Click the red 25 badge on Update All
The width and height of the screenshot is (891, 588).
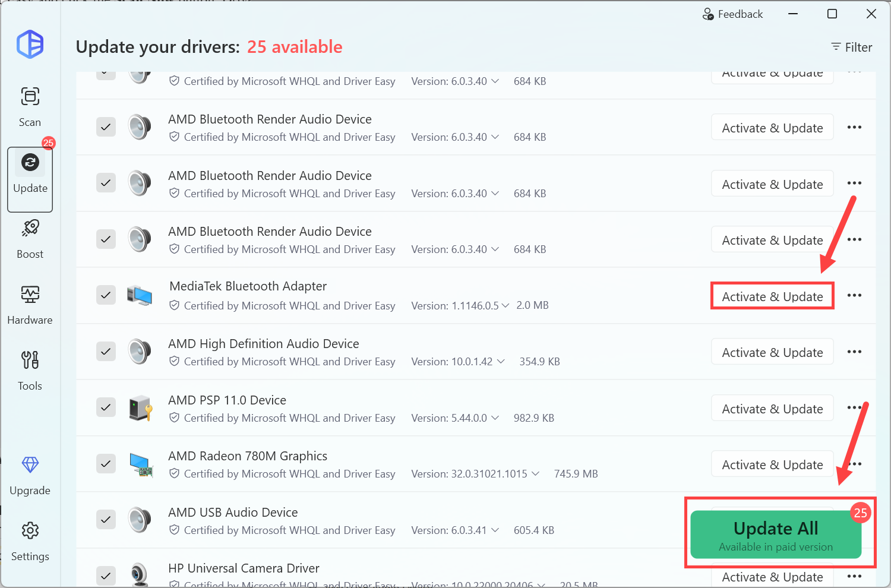click(860, 513)
